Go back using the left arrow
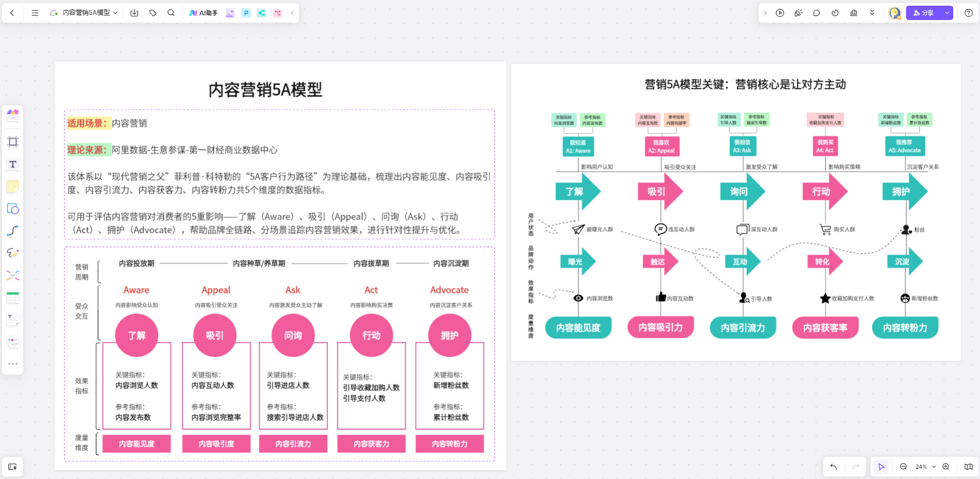 [12, 13]
